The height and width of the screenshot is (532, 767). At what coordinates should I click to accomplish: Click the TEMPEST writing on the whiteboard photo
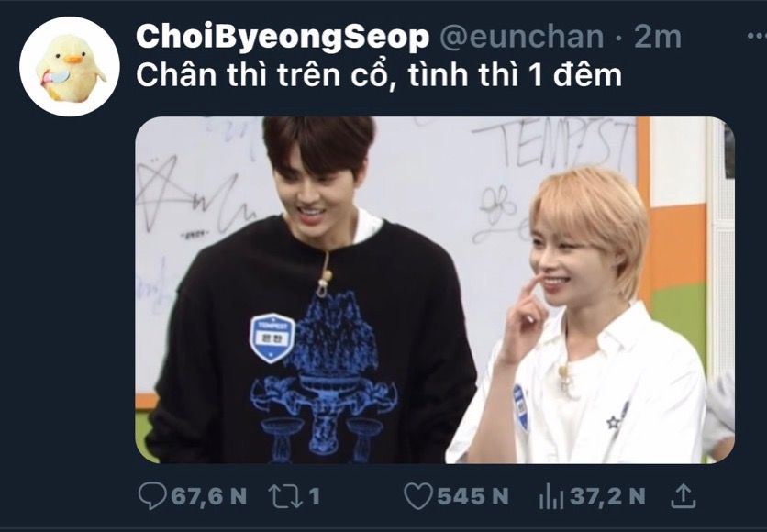[554, 143]
